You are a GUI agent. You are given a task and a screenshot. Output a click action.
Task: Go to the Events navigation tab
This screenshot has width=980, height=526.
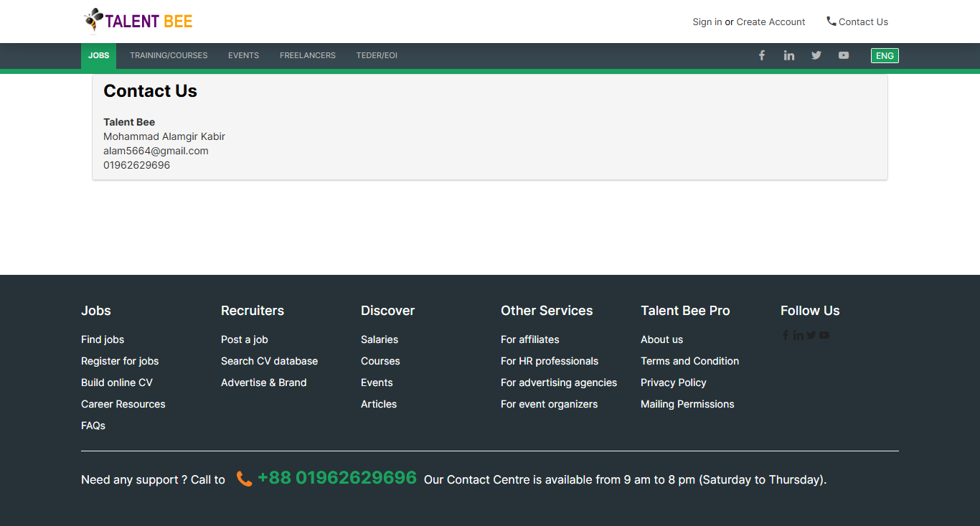pyautogui.click(x=243, y=55)
